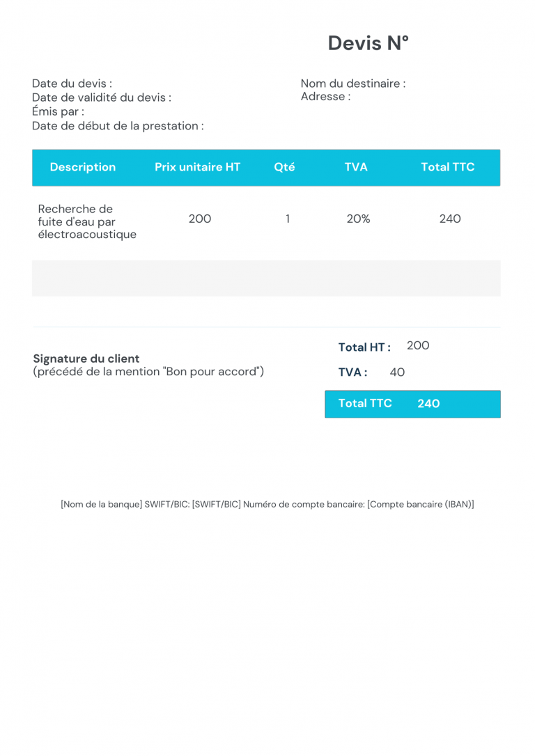535x756 pixels.
Task: Select the Total TTC column header
Action: point(447,167)
